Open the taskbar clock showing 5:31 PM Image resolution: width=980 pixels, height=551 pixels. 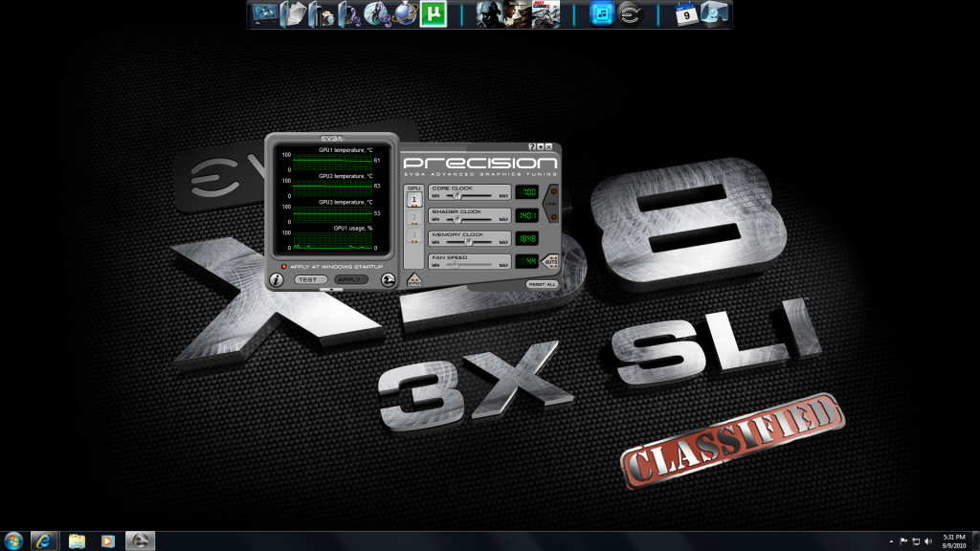point(954,541)
